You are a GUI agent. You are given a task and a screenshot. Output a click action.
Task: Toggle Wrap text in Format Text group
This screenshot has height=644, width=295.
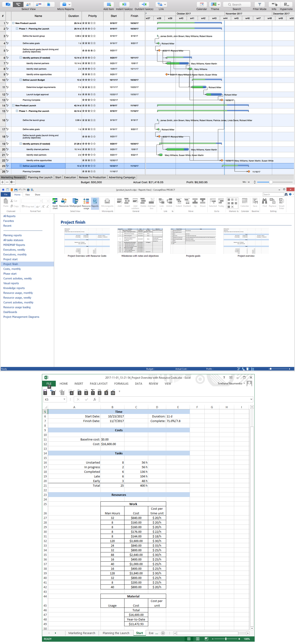click(x=28, y=207)
